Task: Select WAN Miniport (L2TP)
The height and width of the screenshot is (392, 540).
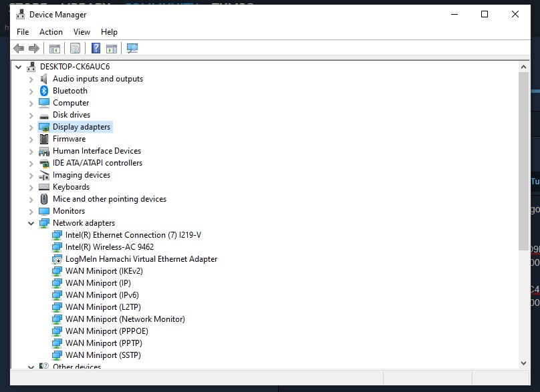Action: point(103,307)
